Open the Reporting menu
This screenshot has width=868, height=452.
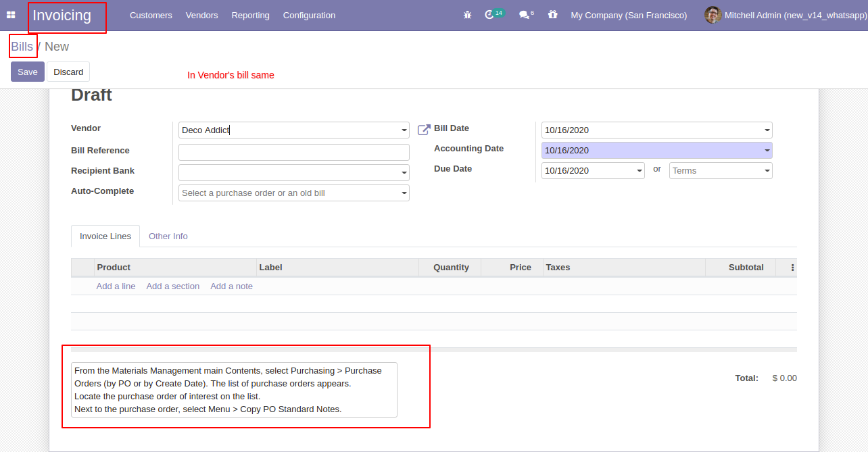pos(250,15)
